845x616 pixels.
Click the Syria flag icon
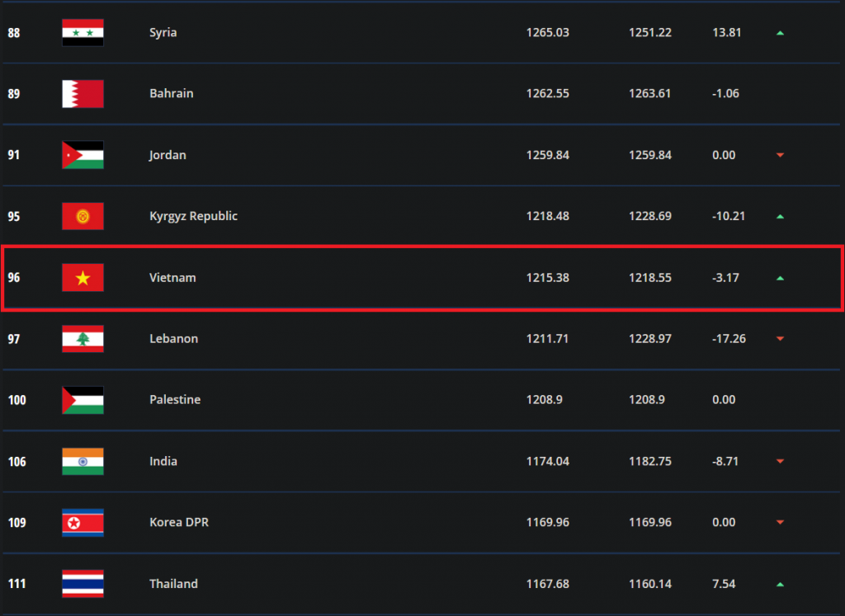(x=83, y=32)
